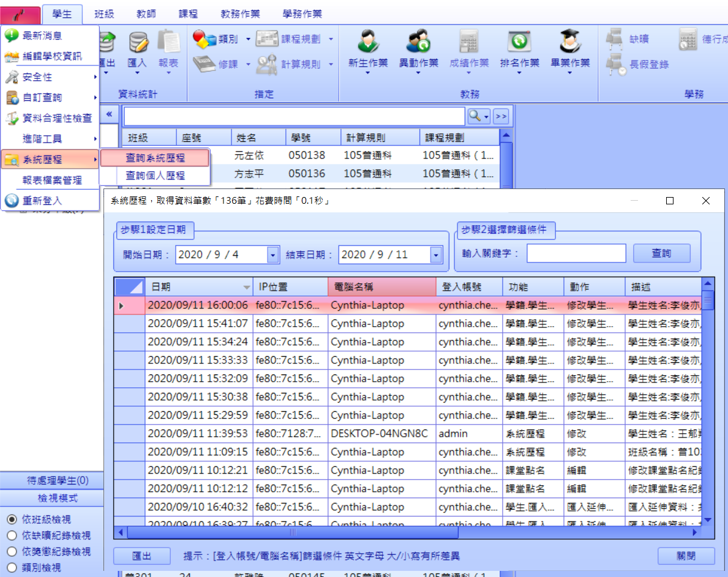The image size is (728, 577).
Task: Open 新生作業 in the ribbon
Action: 368,51
